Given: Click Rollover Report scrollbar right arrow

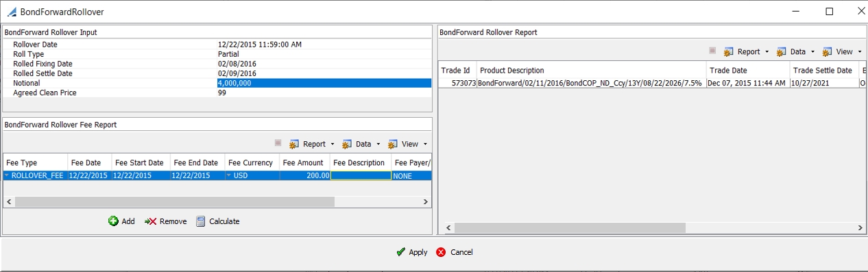Looking at the screenshot, I should (860, 227).
